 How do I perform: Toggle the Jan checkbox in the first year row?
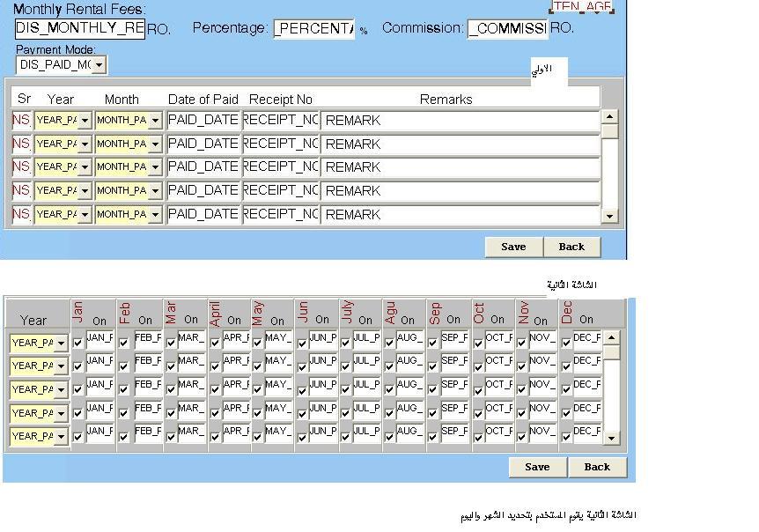coord(77,343)
